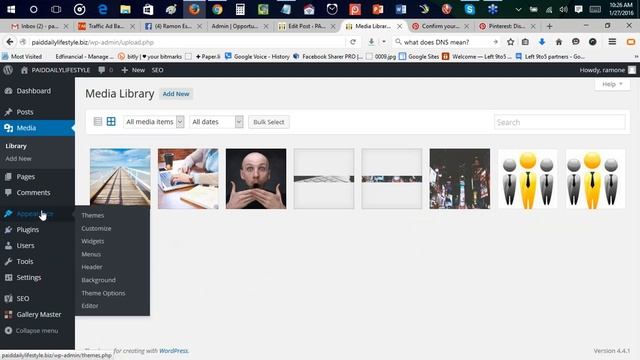Open a new browser tab
Screen dimensions: 640x360
coord(549,26)
